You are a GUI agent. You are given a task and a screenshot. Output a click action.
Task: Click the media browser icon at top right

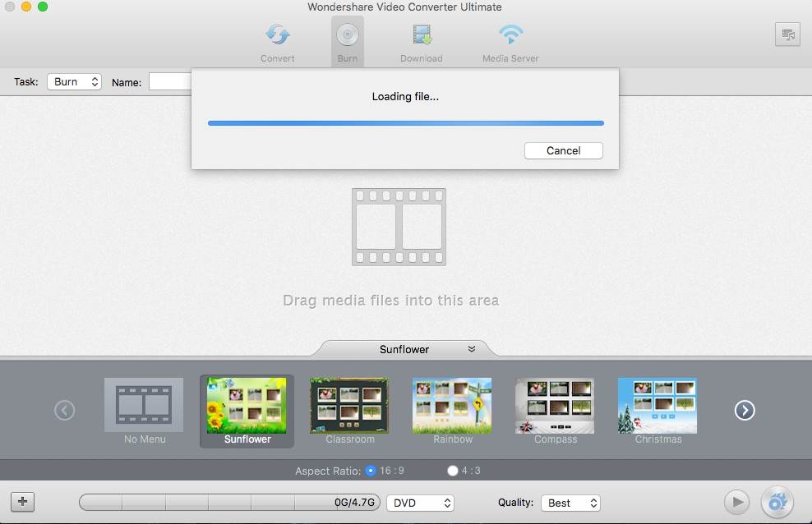pos(787,34)
